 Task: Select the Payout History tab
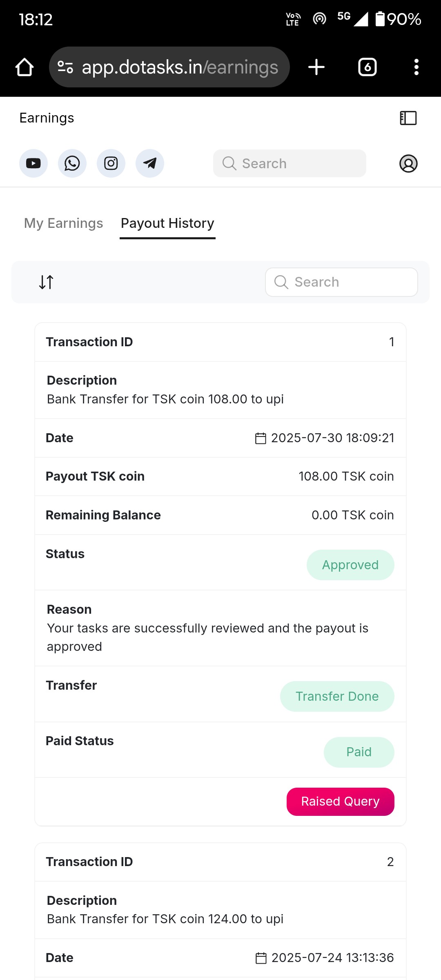click(167, 223)
